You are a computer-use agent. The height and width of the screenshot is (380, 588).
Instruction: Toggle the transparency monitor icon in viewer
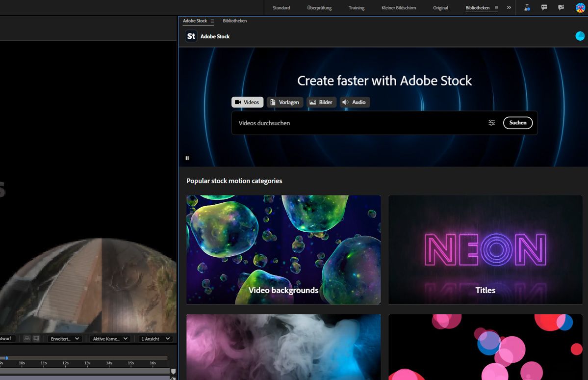(x=36, y=339)
